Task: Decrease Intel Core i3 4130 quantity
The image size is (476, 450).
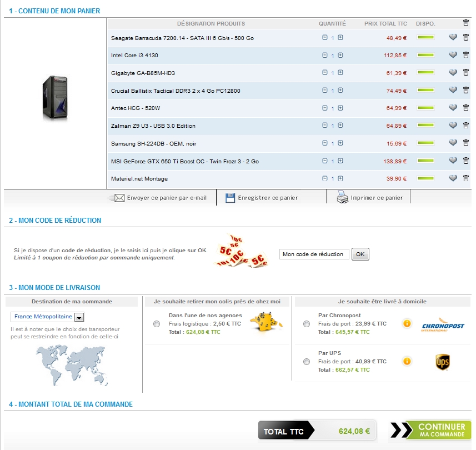Action: [325, 55]
